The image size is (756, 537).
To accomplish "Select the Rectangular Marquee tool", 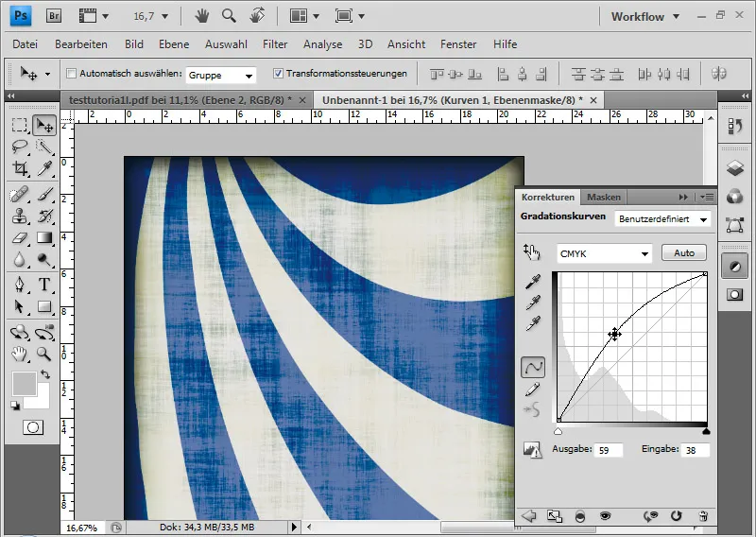I will (19, 126).
